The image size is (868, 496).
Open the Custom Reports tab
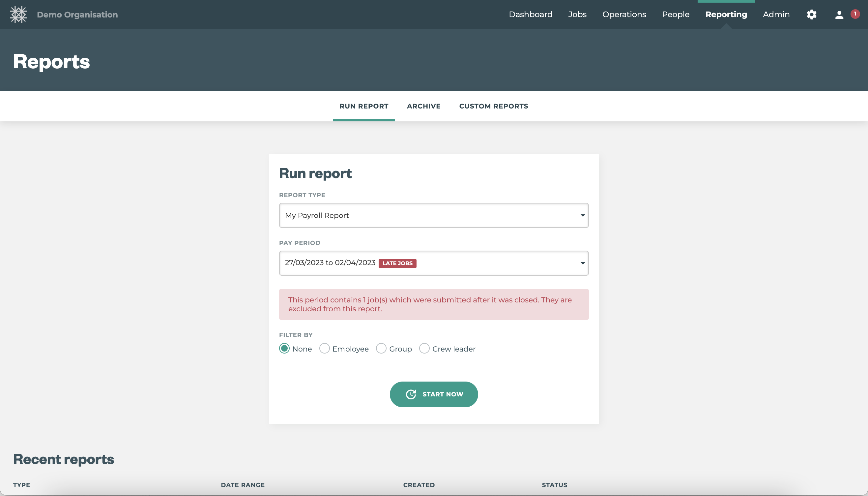[493, 106]
